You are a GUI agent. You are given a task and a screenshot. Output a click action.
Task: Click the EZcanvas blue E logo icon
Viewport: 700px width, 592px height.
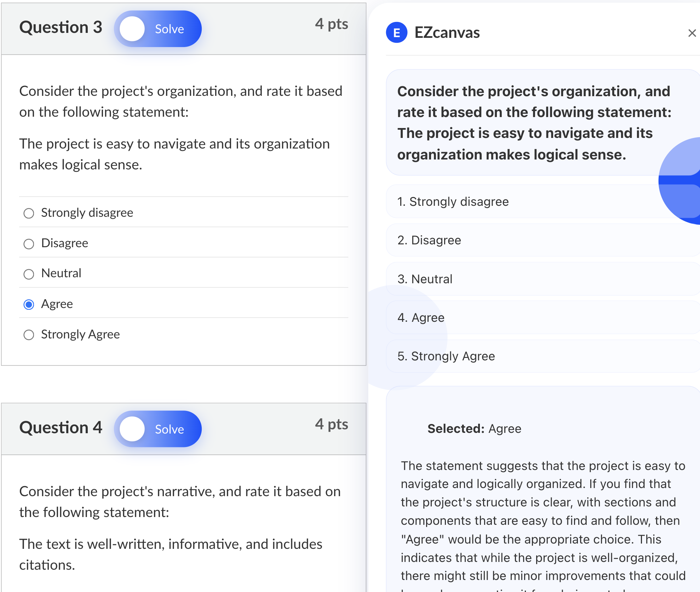point(396,33)
